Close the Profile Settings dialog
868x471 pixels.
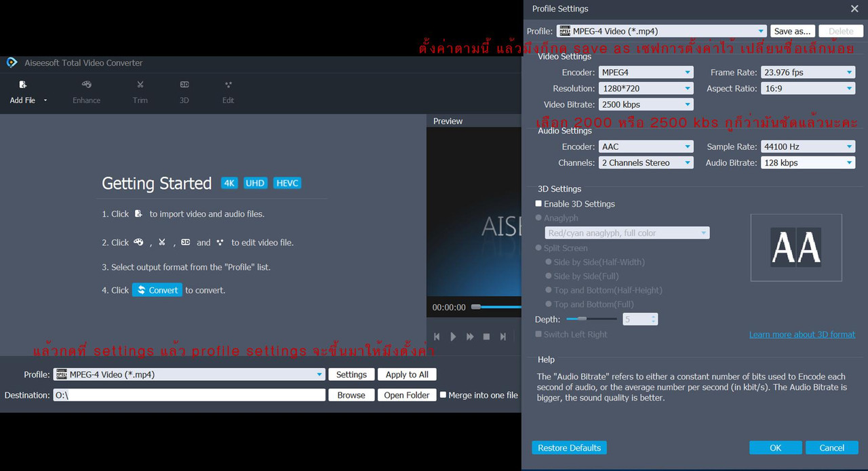tap(854, 9)
